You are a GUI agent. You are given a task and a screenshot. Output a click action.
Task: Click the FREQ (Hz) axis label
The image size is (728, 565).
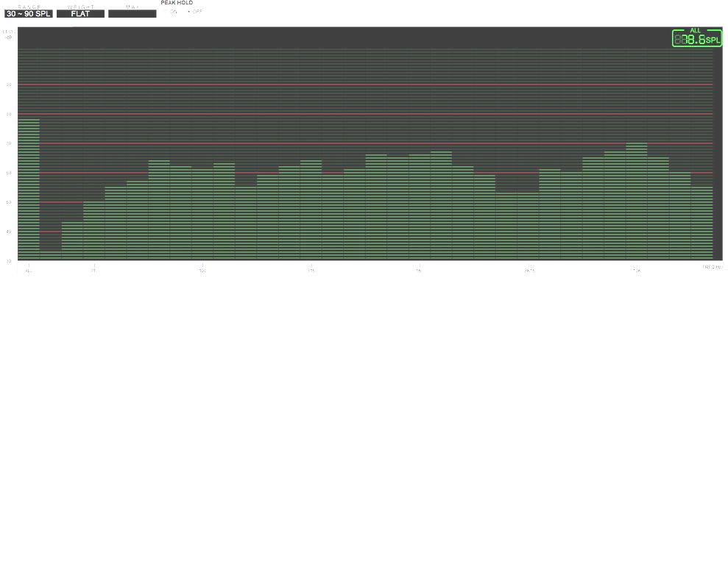(711, 267)
